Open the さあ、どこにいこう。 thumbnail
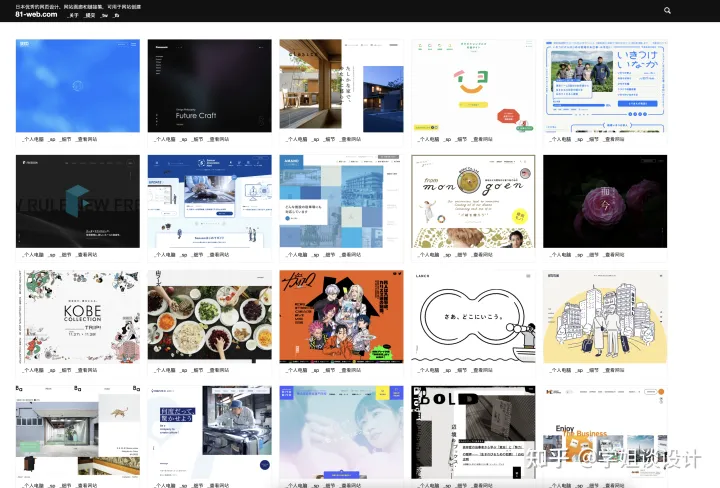This screenshot has height=488, width=720. 473,317
